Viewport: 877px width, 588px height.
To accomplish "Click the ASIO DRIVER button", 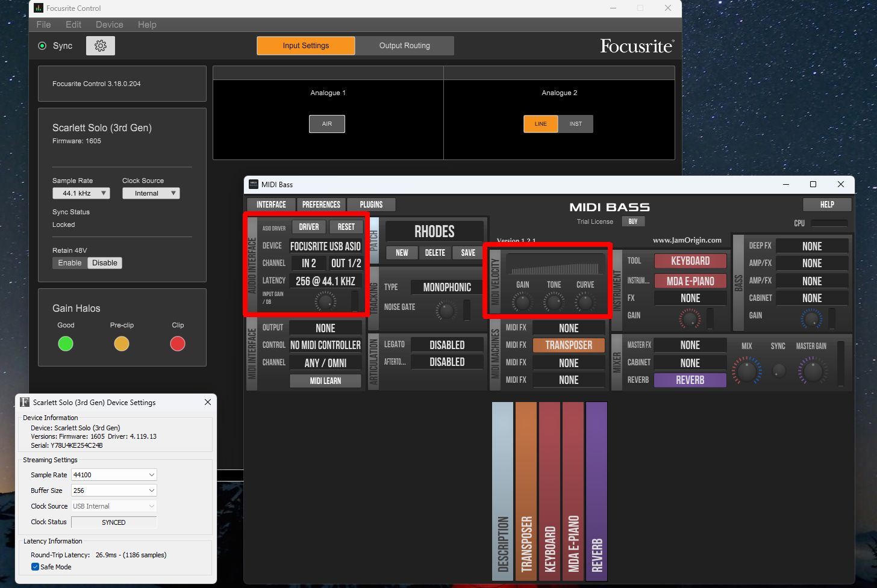I will point(309,227).
